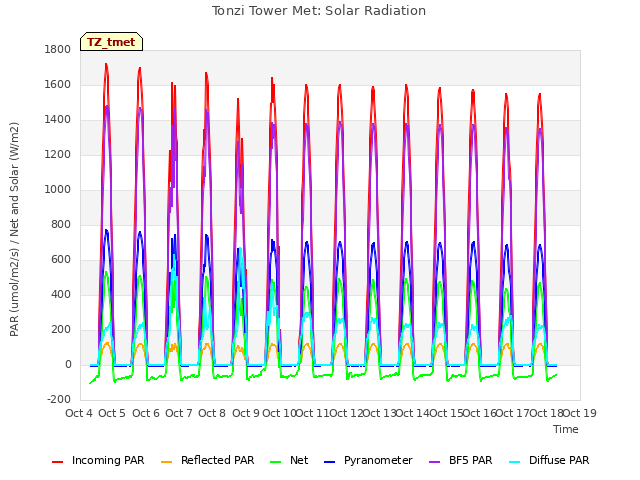Select the Reflected PAR legend label
Screen dimensions: 640x480
218,460
